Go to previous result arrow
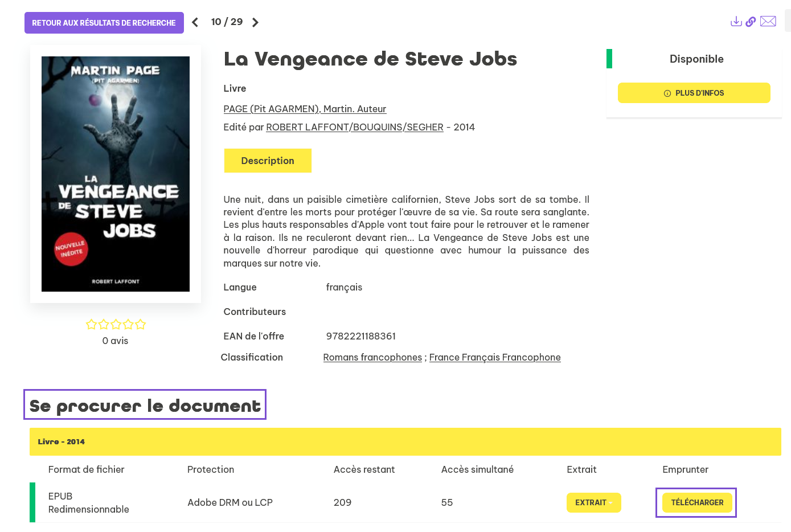 point(195,22)
